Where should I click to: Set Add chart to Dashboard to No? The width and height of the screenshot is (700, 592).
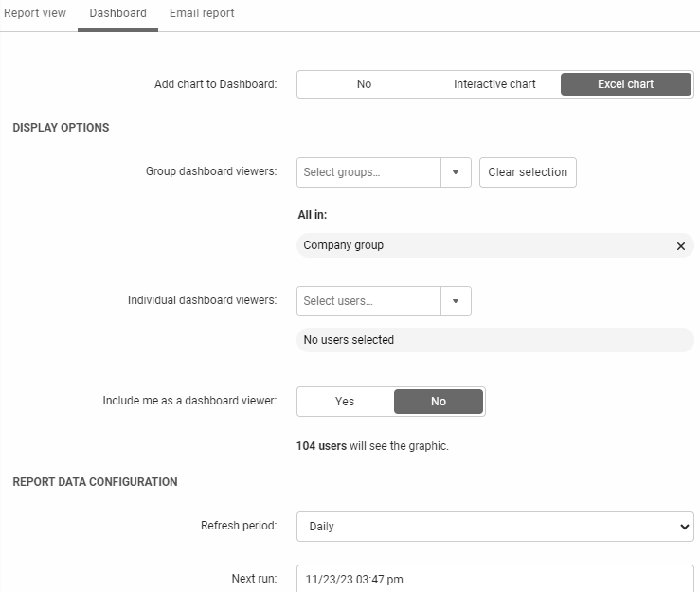point(364,84)
